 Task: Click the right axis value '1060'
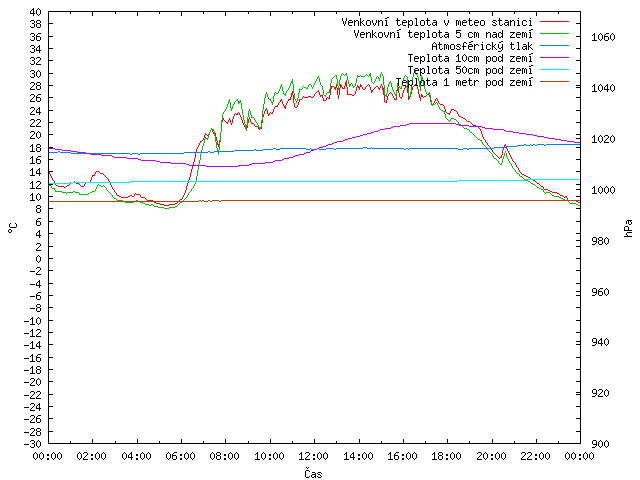pyautogui.click(x=603, y=37)
